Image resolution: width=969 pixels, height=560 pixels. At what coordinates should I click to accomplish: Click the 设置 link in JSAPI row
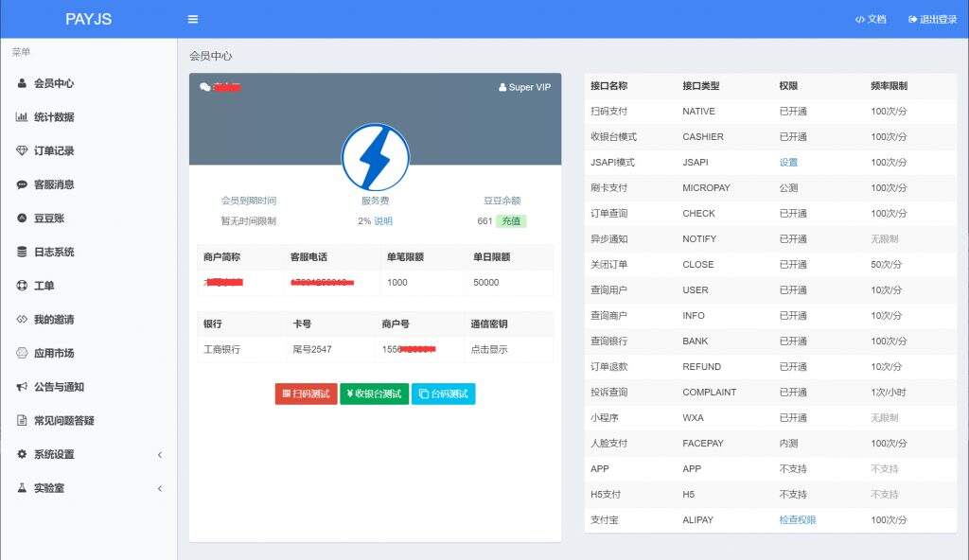pos(788,162)
